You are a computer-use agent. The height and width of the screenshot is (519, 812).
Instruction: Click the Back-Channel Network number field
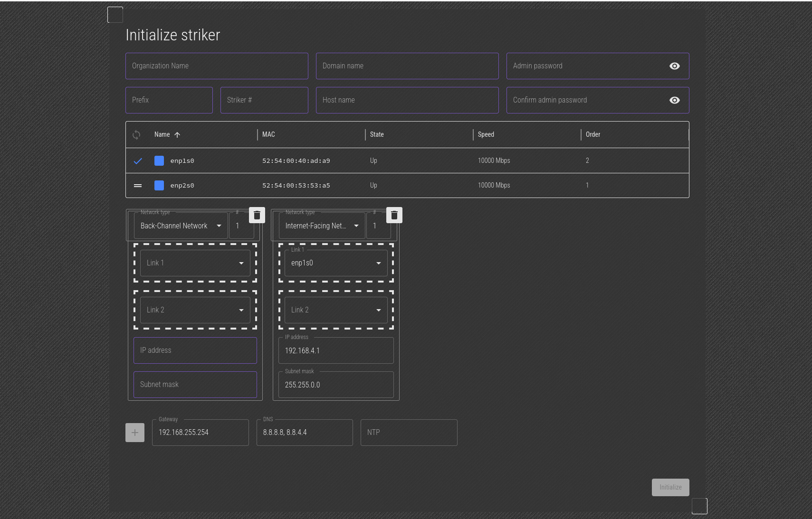242,226
